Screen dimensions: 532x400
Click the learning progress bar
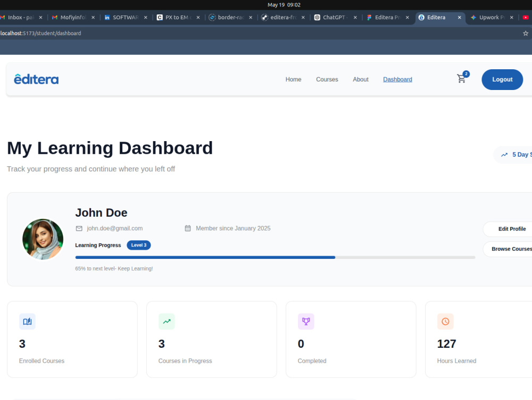coord(275,257)
